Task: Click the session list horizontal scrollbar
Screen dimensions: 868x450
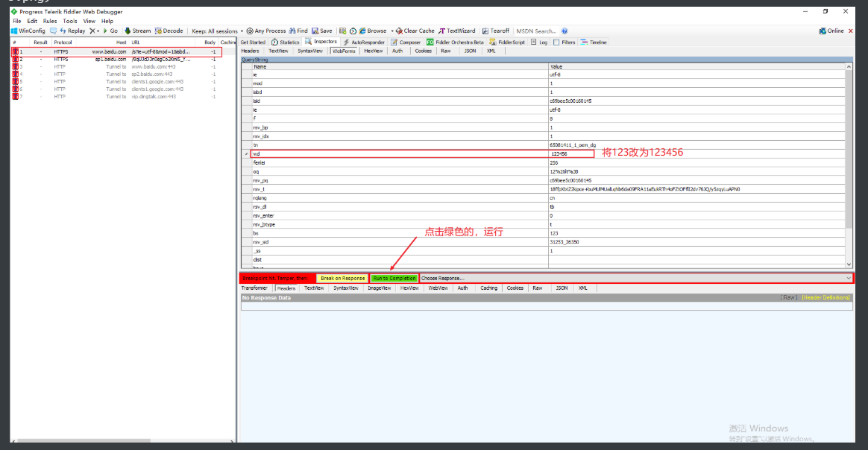Action: [83, 440]
